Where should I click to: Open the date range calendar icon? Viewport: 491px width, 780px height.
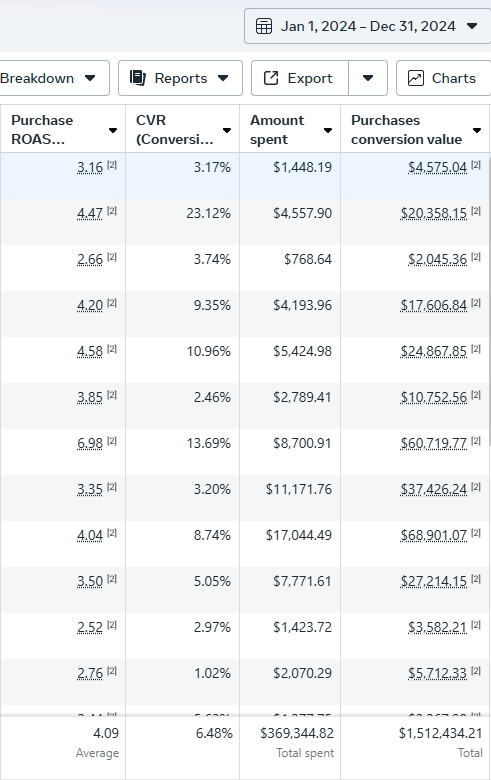(264, 26)
